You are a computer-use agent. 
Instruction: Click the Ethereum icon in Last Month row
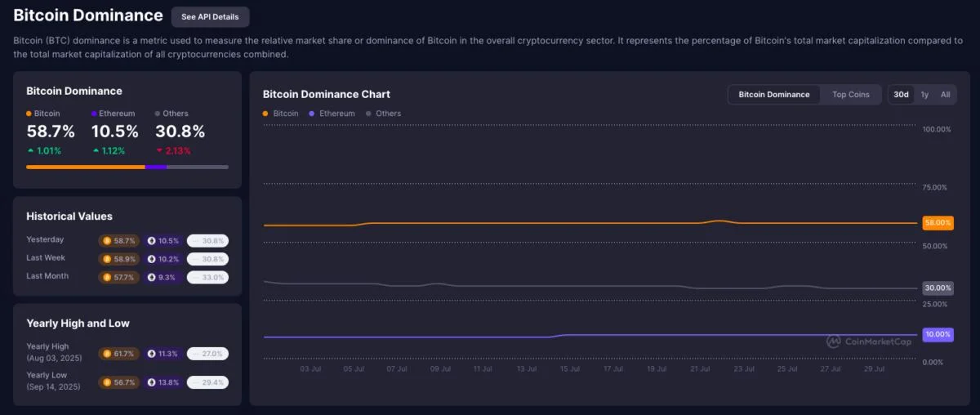coord(152,277)
